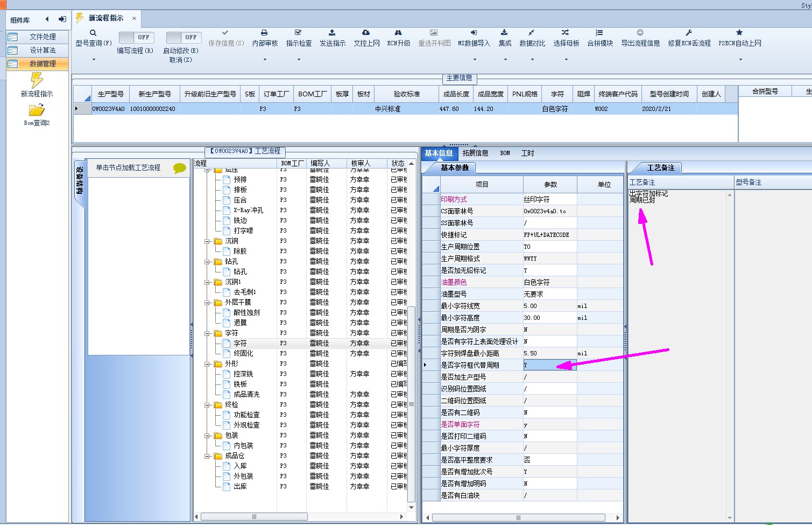Switch to 拓展信息 tab

tap(475, 153)
